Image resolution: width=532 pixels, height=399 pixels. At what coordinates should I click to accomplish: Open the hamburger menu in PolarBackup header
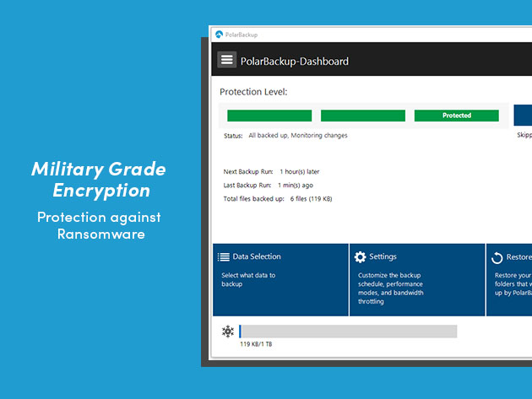(226, 60)
